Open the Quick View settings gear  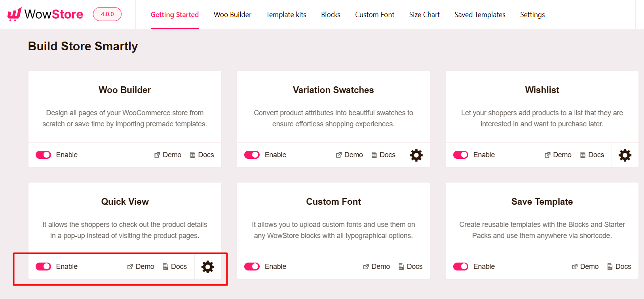click(207, 267)
